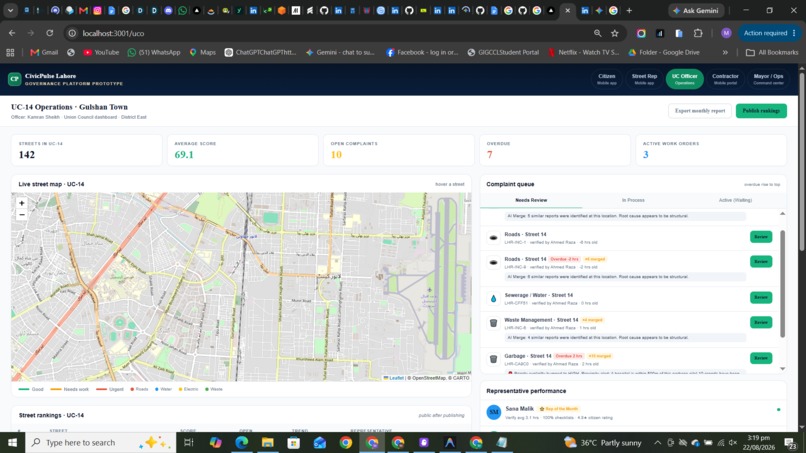Image resolution: width=806 pixels, height=453 pixels.
Task: Open the Leaflet attribution link
Action: point(393,378)
